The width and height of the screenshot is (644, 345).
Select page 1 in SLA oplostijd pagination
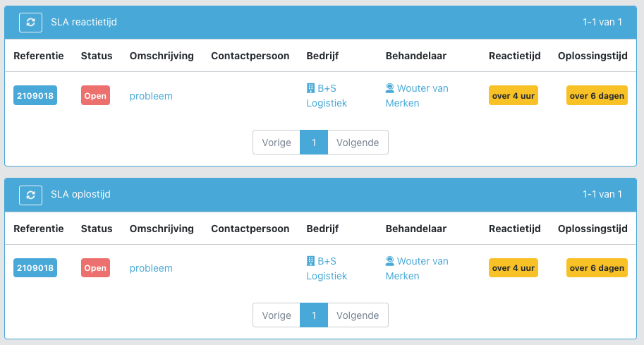tap(314, 315)
